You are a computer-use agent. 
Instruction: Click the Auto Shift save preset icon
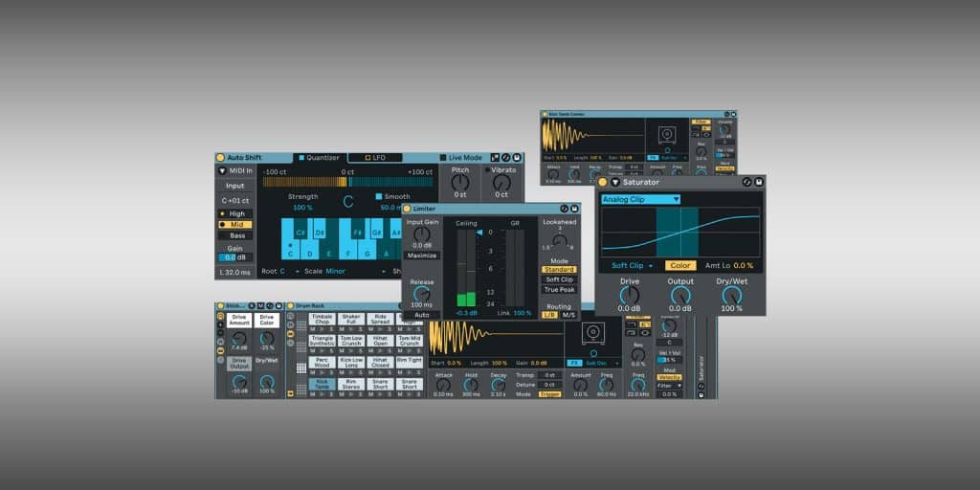(x=518, y=157)
